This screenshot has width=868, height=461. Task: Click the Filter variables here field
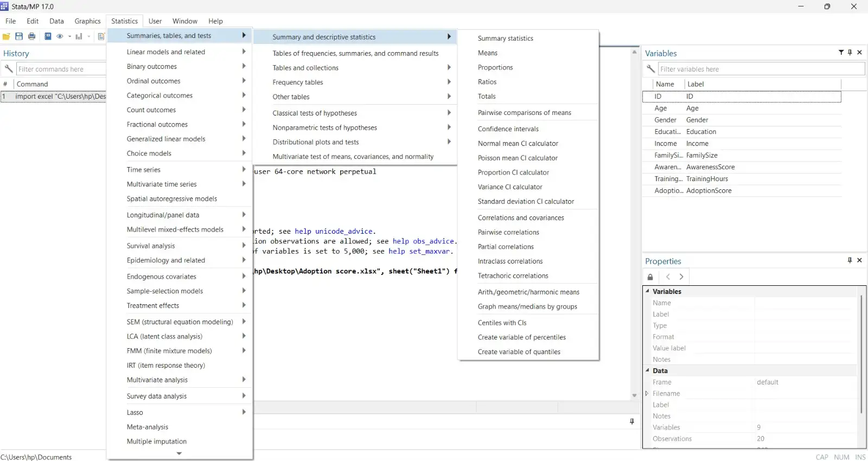[x=761, y=69]
